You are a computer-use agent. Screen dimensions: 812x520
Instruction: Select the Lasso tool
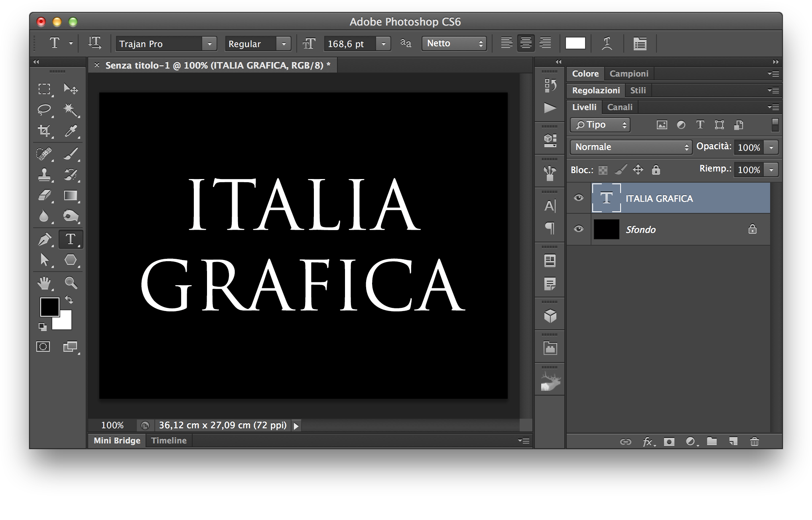point(44,110)
